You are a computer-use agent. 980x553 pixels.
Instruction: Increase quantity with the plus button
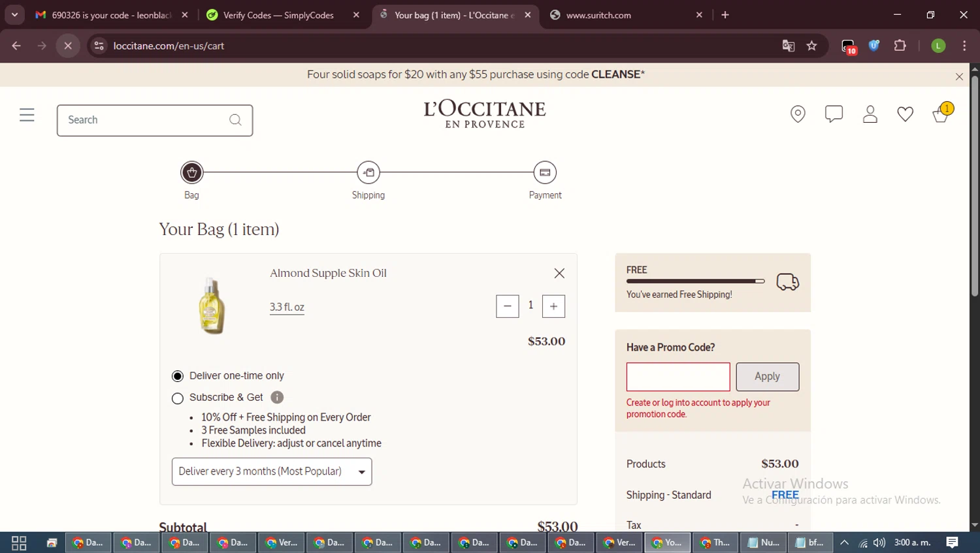553,306
